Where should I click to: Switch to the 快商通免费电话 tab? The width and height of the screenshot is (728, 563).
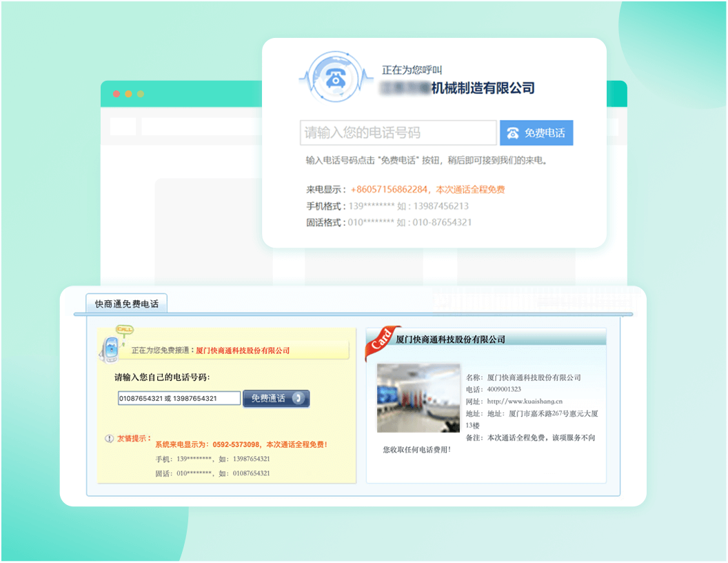tap(127, 304)
